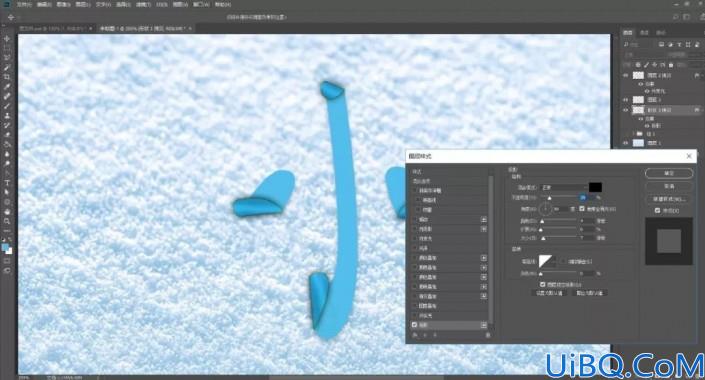The height and width of the screenshot is (380, 705).
Task: Select the Eyedropper tool
Action: 7,86
